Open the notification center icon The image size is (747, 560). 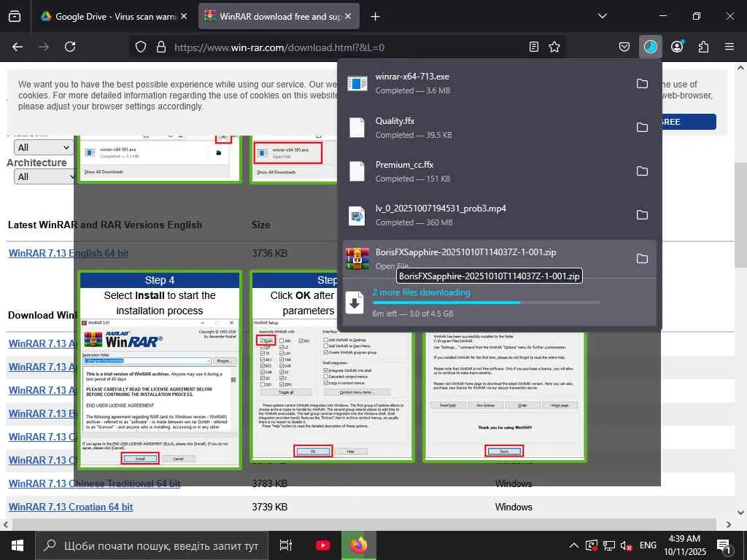tap(724, 546)
